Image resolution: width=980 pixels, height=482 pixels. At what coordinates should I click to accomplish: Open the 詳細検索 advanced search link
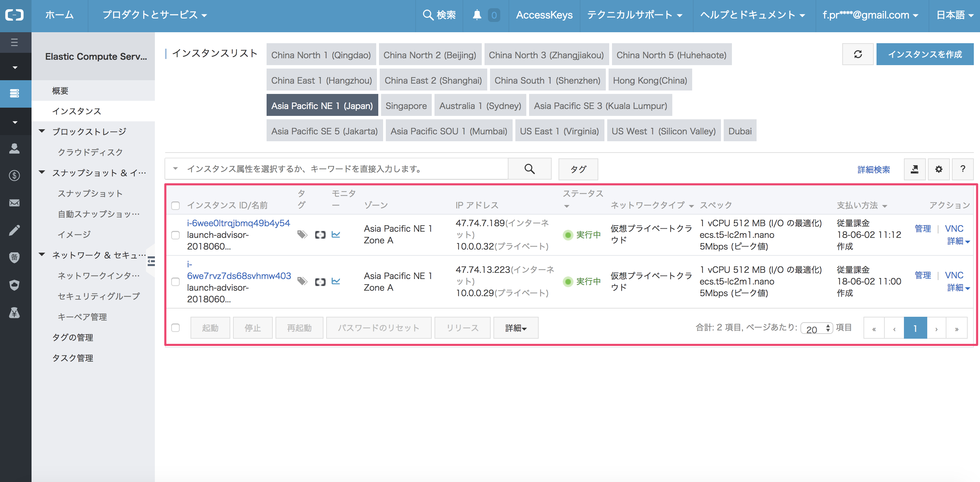tap(873, 169)
